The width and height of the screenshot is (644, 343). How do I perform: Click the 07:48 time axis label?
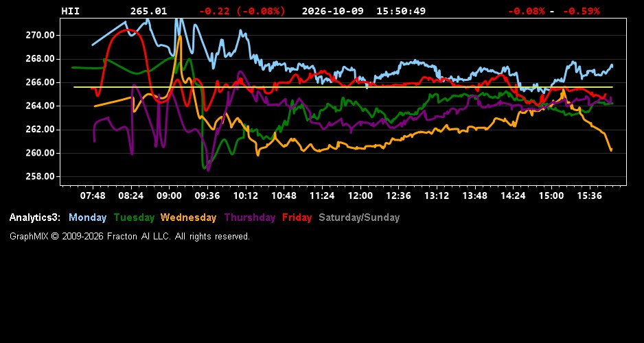(93, 196)
